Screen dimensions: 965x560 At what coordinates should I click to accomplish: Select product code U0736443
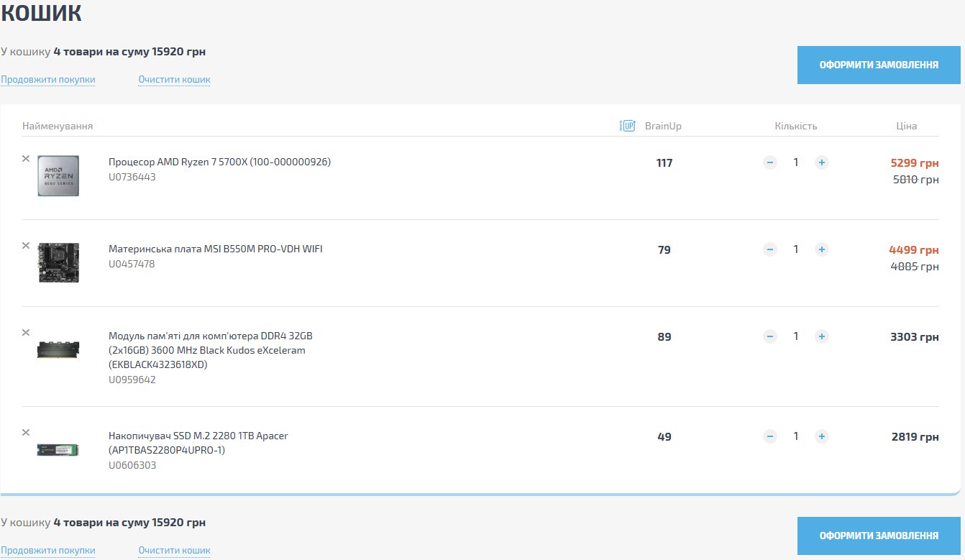coord(132,177)
